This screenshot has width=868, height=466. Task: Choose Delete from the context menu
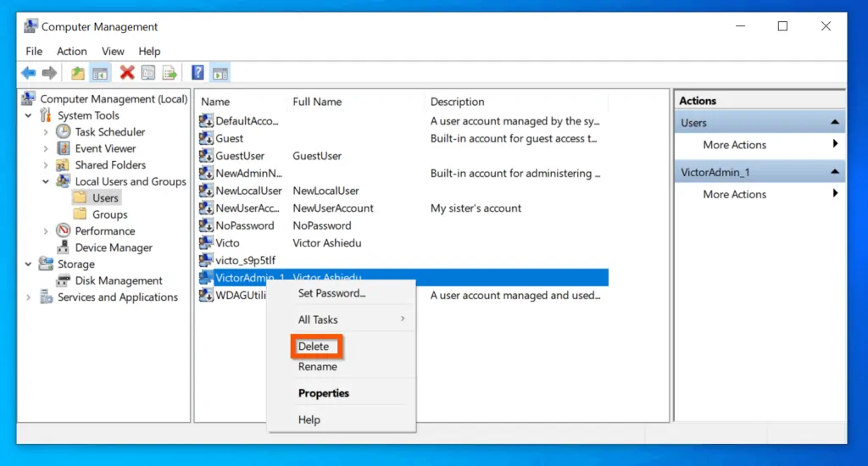314,347
